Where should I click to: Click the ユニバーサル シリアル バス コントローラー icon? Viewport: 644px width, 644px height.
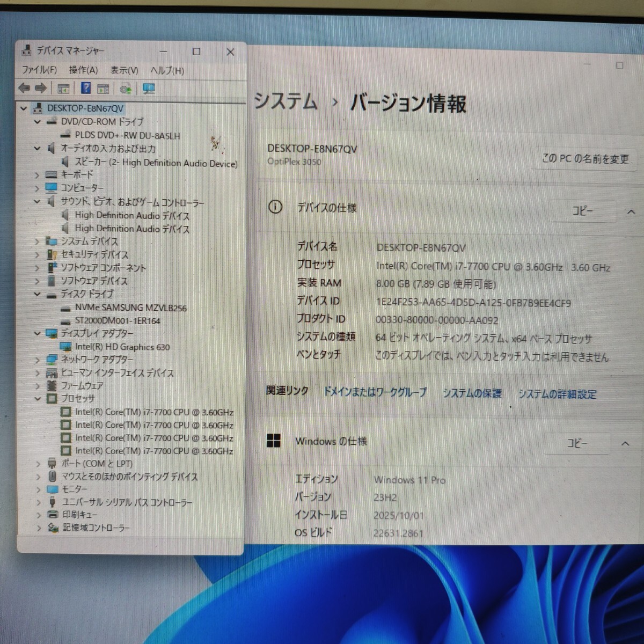point(52,502)
